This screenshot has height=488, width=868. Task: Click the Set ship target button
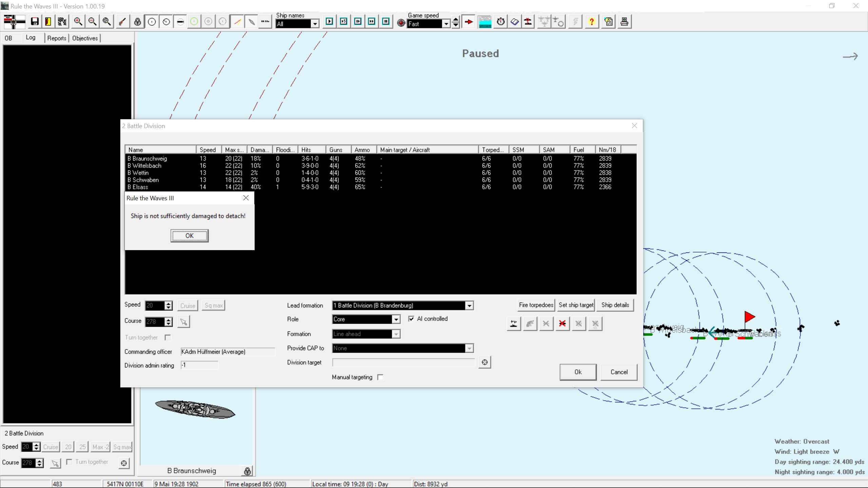tap(576, 305)
